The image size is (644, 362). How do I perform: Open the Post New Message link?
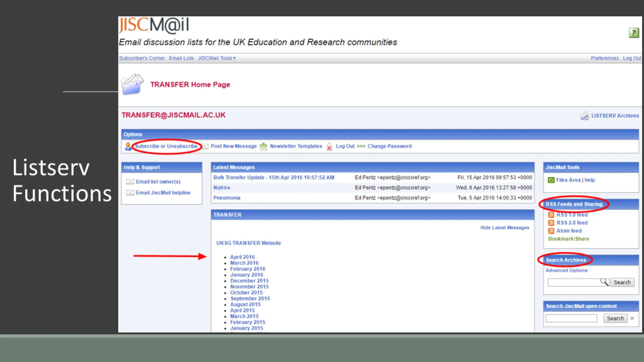(x=234, y=146)
